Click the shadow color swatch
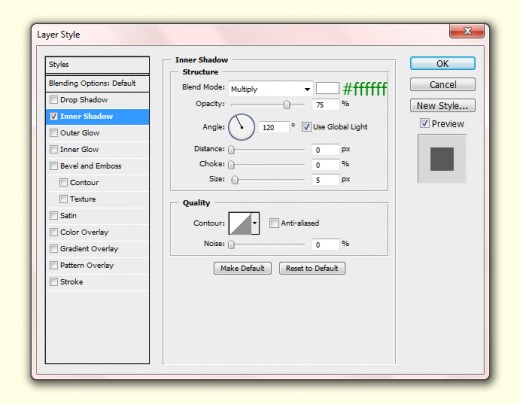This screenshot has height=404, width=520. 327,88
